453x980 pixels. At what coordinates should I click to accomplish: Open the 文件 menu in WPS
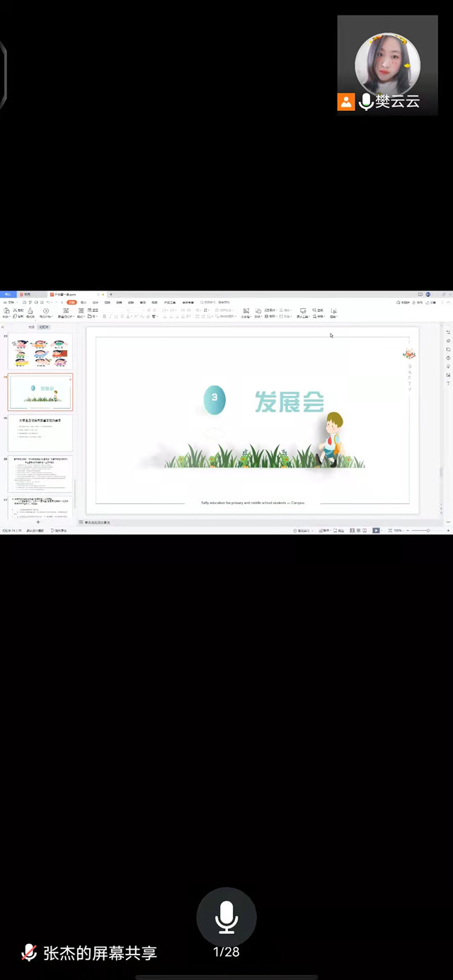(x=9, y=302)
